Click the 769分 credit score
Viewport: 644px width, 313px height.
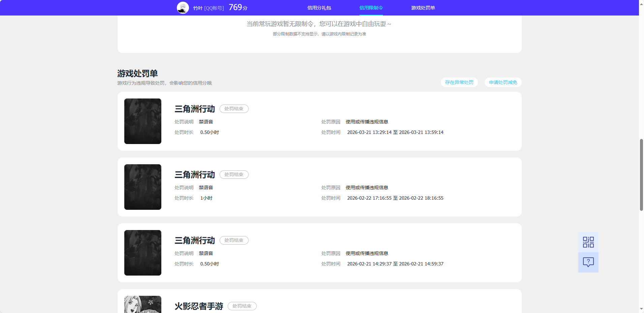click(x=238, y=7)
